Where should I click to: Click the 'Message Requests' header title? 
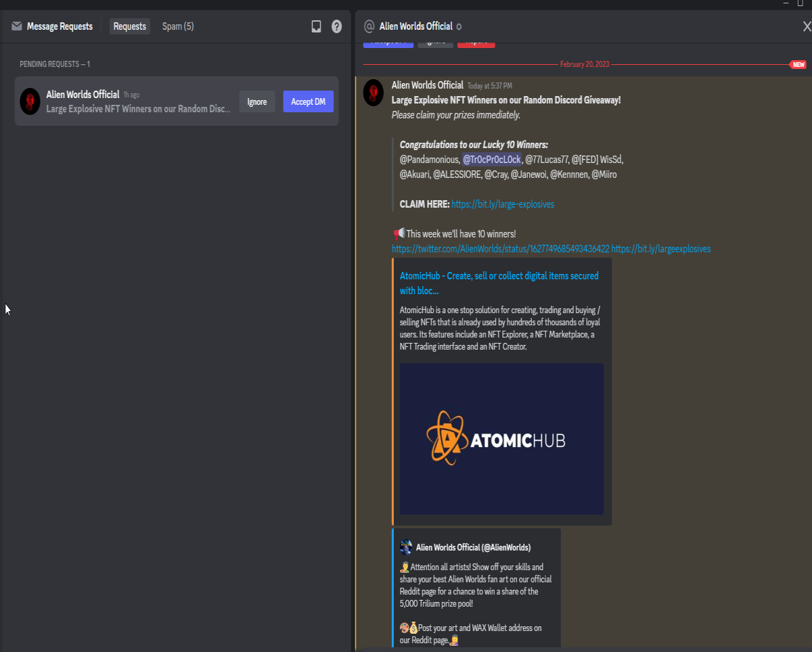coord(60,26)
